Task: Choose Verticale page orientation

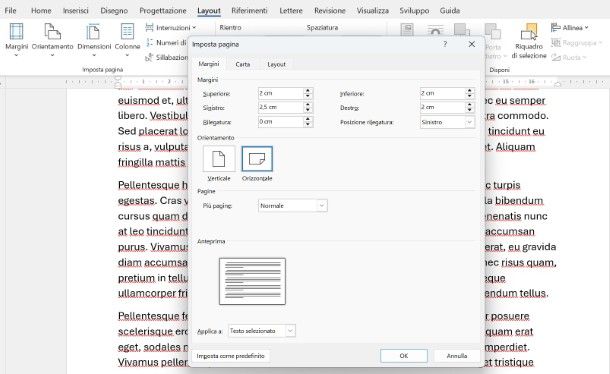Action: pyautogui.click(x=219, y=163)
